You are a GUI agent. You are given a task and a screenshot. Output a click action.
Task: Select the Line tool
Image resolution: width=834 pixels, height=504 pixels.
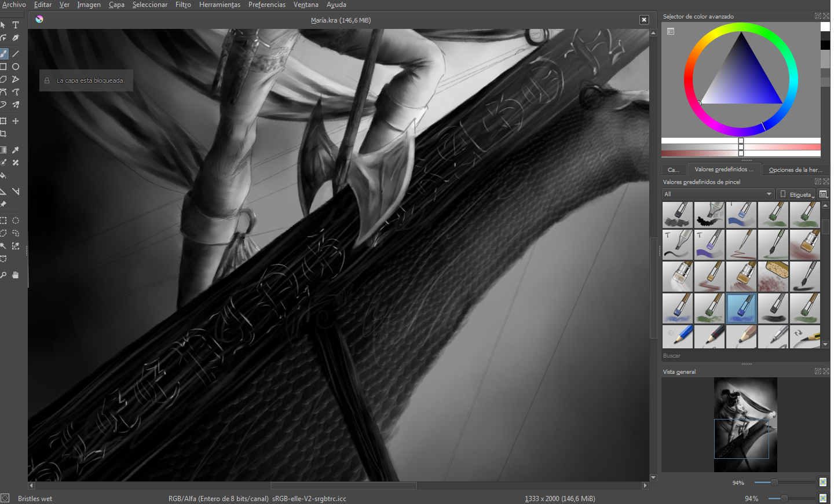click(x=16, y=54)
